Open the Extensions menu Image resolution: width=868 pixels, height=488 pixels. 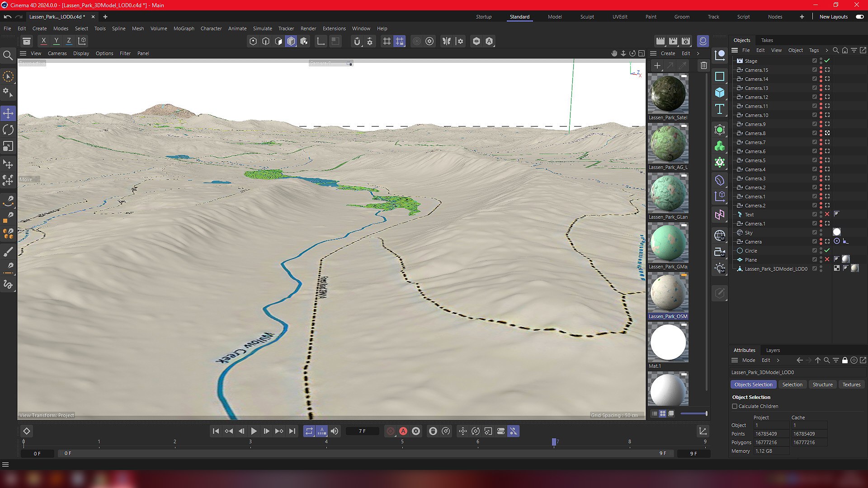pyautogui.click(x=334, y=28)
